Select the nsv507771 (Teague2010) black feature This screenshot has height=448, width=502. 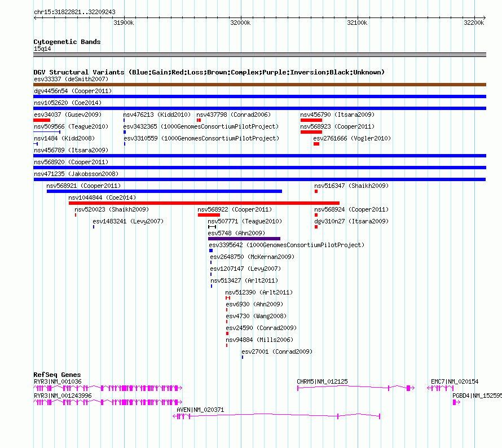point(212,227)
